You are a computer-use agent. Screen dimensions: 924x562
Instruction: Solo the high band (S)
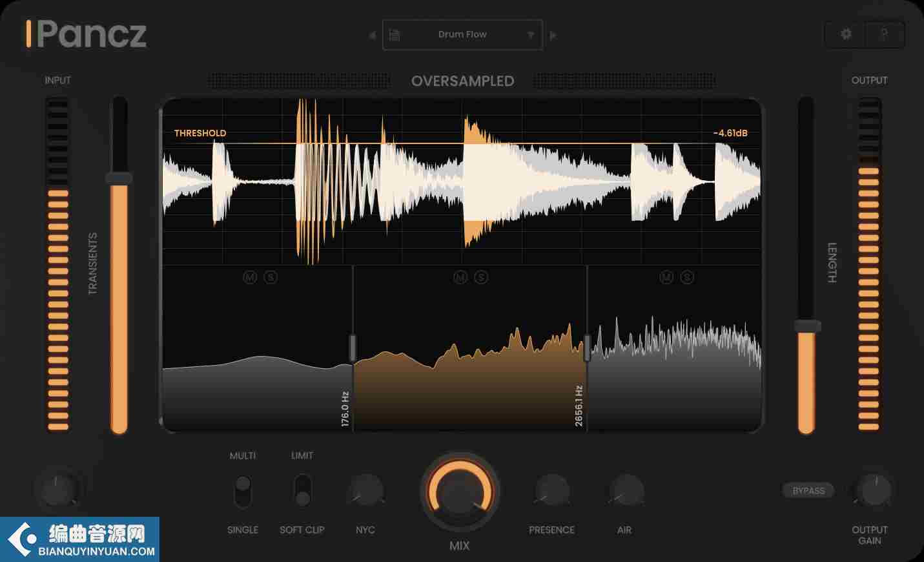(x=687, y=277)
